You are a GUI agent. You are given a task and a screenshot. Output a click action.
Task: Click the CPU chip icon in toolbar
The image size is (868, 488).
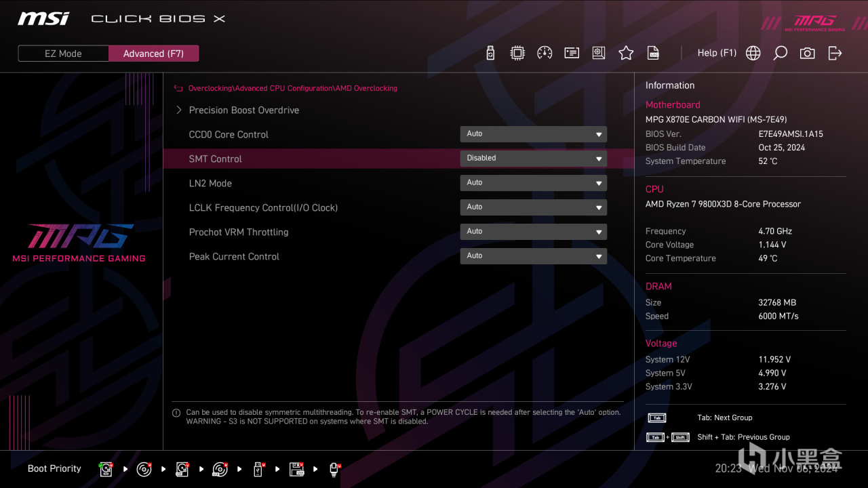click(517, 53)
